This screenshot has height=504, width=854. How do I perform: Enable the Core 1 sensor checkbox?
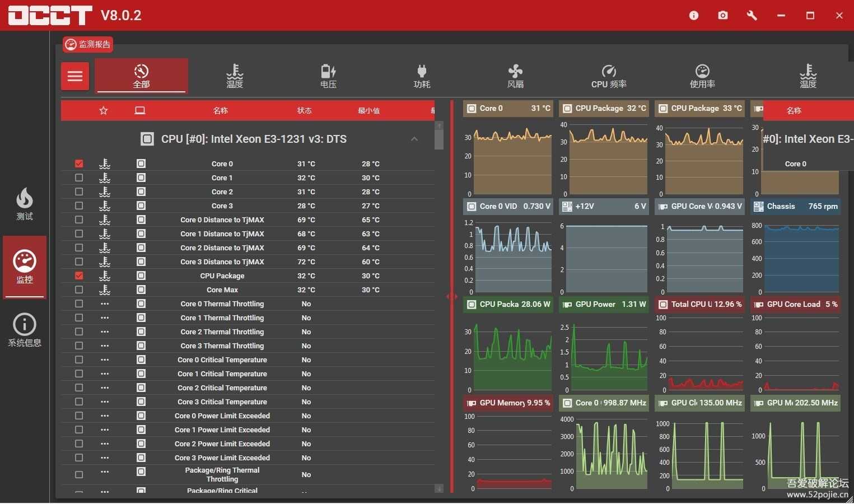(x=78, y=178)
